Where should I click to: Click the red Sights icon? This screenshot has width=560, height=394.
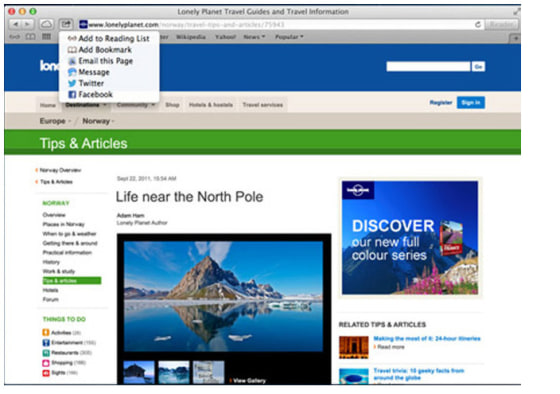(x=46, y=373)
